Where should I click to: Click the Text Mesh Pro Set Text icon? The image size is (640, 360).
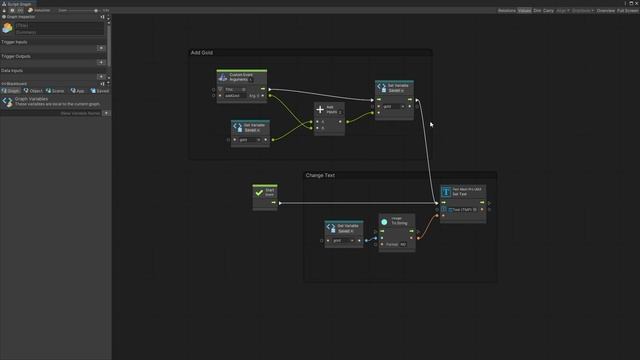[x=446, y=191]
